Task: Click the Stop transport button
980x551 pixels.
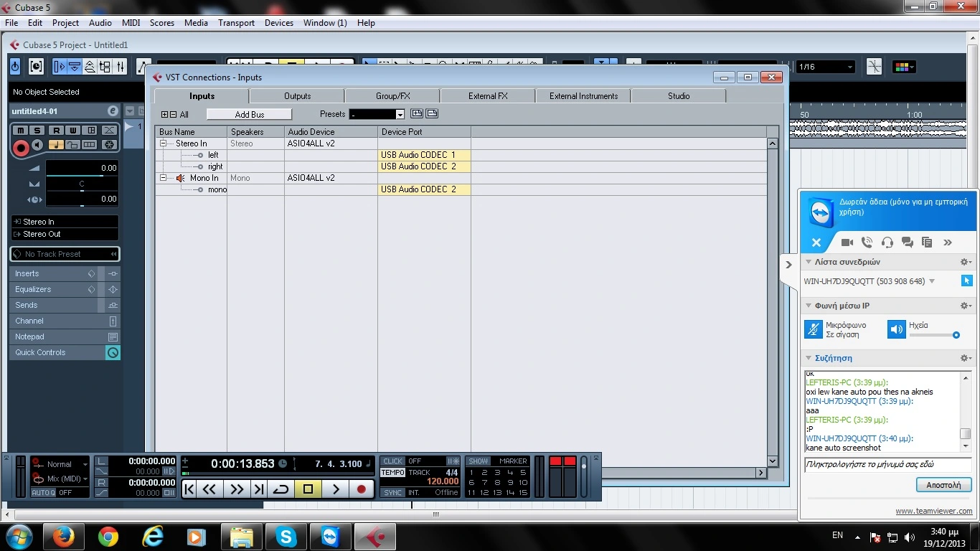Action: [x=308, y=489]
